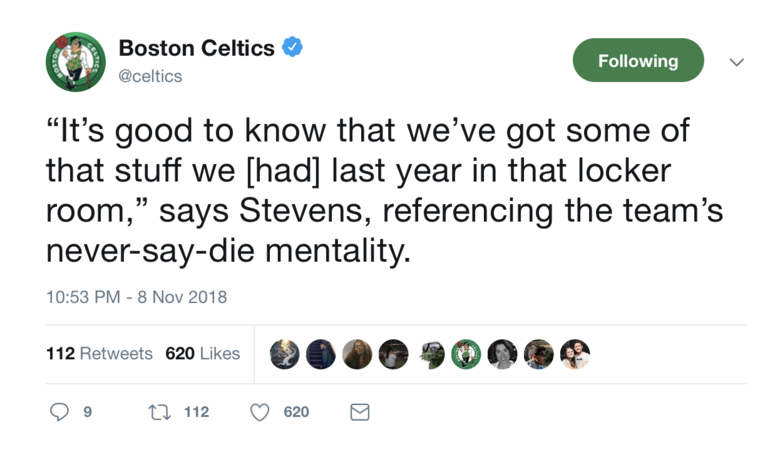Send tweet via envelope message icon
The image size is (775, 452).
(x=360, y=412)
